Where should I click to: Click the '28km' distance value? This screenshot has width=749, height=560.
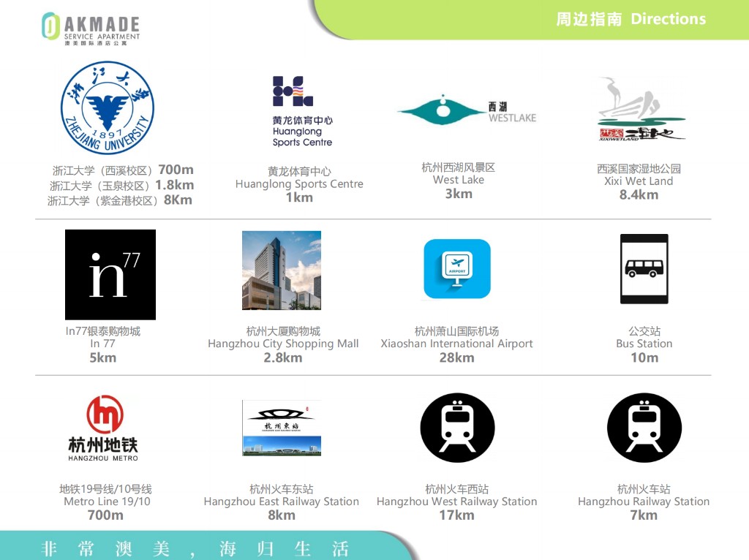(x=456, y=357)
